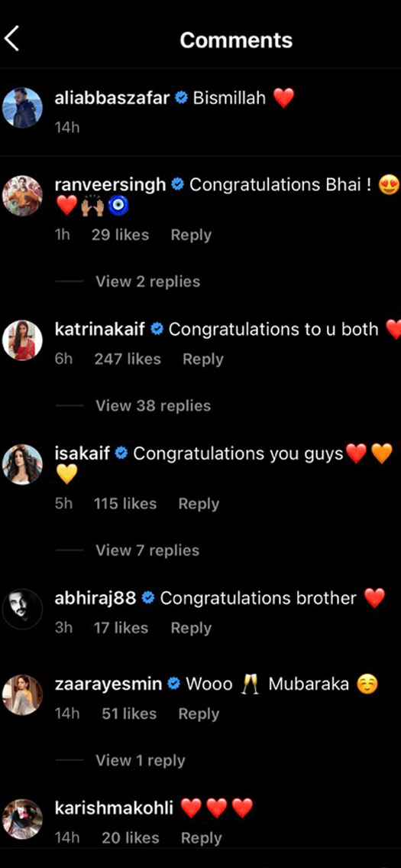Tap isakaif's avatar image
This screenshot has height=868, width=401.
[x=23, y=464]
